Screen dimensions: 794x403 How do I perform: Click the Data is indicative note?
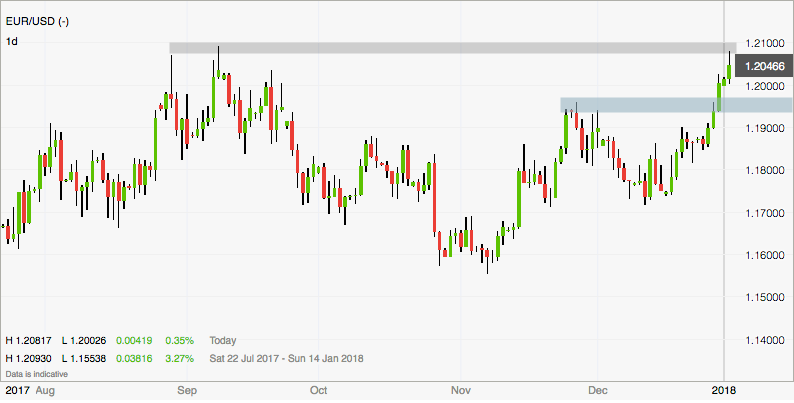pyautogui.click(x=36, y=374)
